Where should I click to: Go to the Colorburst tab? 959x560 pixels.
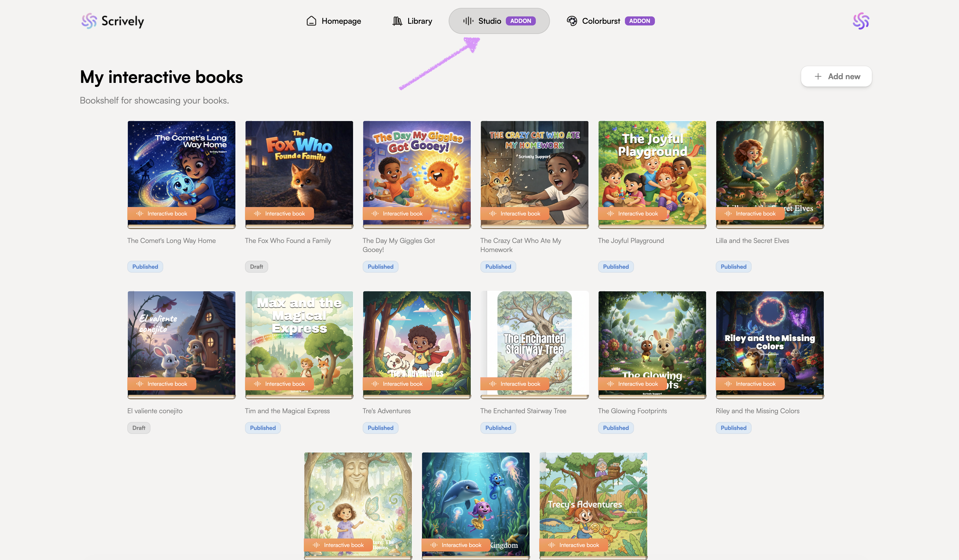coord(601,21)
